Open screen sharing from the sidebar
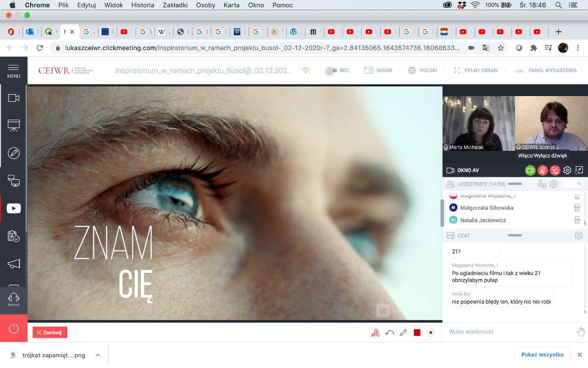This screenshot has width=588, height=368. (x=14, y=180)
